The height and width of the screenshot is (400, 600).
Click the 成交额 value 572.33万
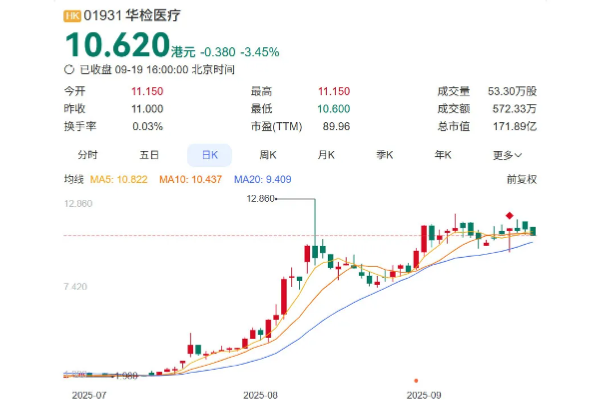515,109
